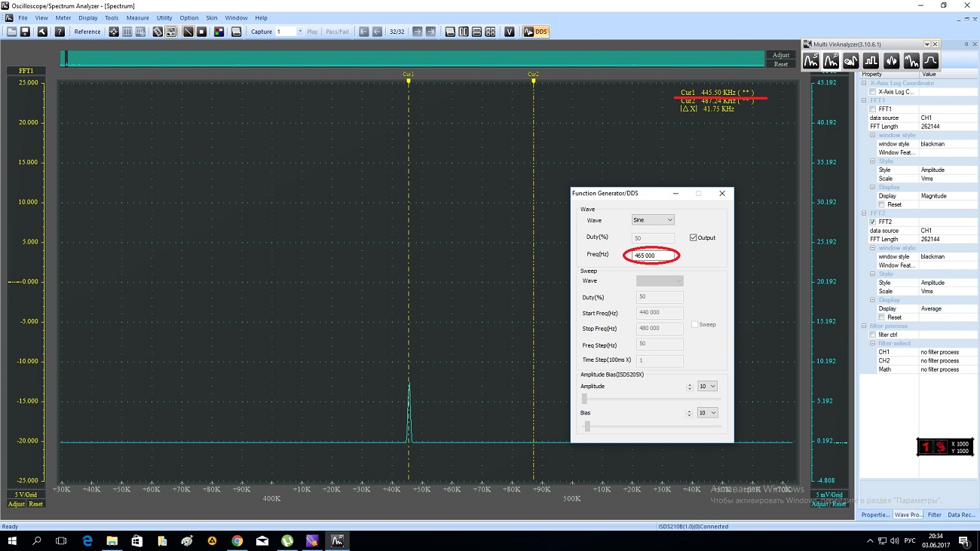Collapse the filter select subgroup
The image size is (980, 551).
[x=873, y=343]
